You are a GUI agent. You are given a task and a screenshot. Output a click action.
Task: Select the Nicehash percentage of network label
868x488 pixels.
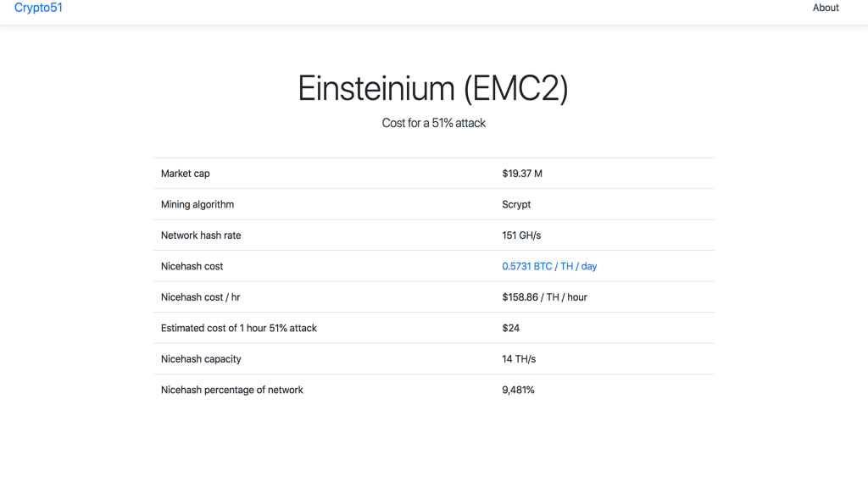click(x=232, y=390)
